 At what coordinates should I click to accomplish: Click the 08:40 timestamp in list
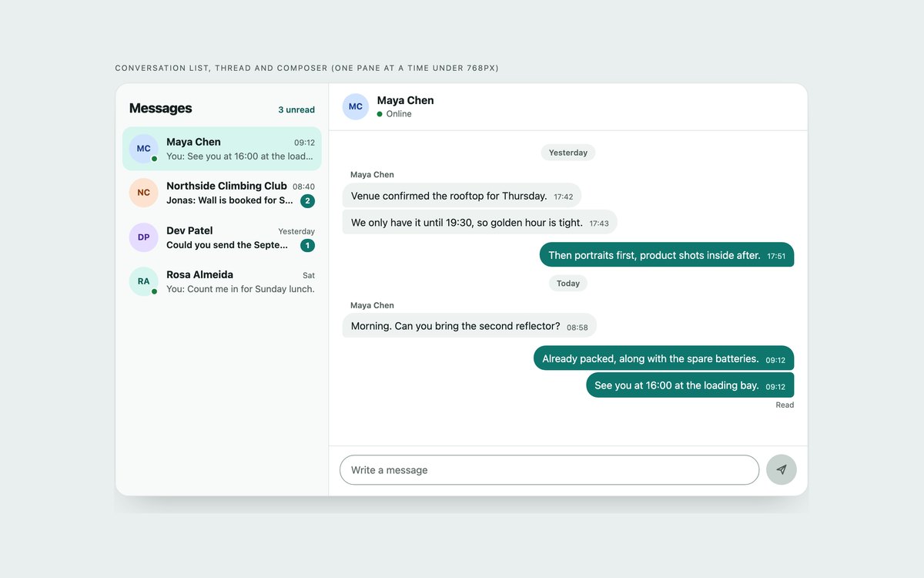click(x=303, y=187)
